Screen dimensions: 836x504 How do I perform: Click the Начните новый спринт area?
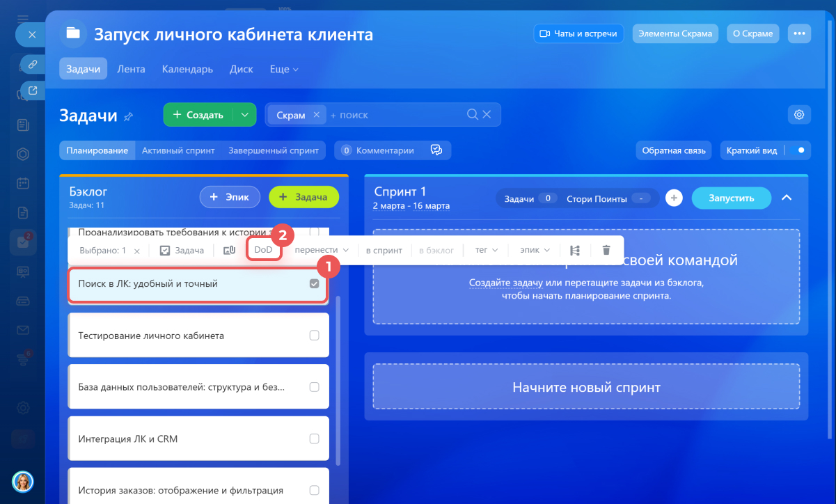pyautogui.click(x=586, y=388)
